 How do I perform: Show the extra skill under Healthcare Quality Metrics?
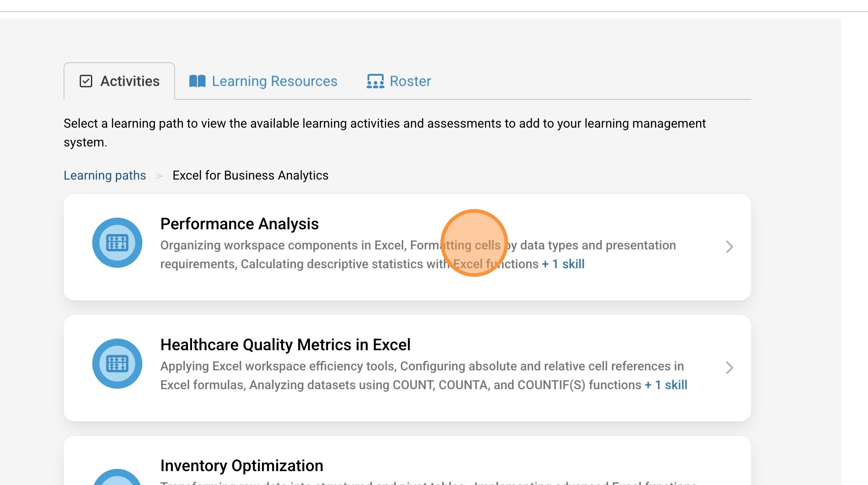pyautogui.click(x=666, y=385)
